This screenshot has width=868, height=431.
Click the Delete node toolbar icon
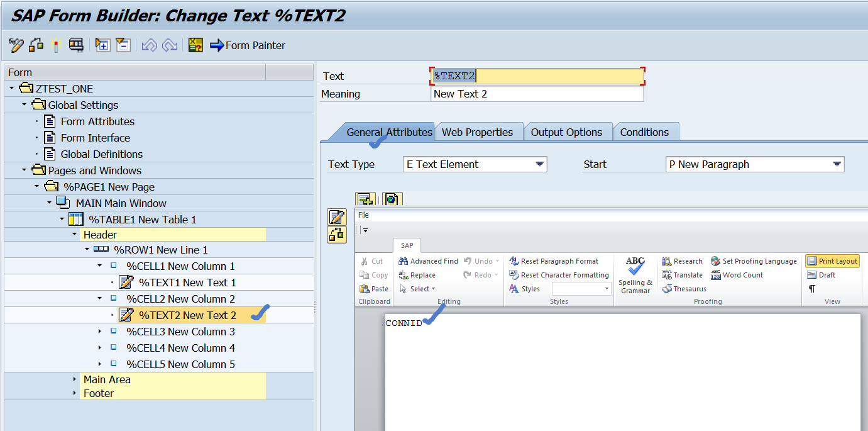coord(123,45)
